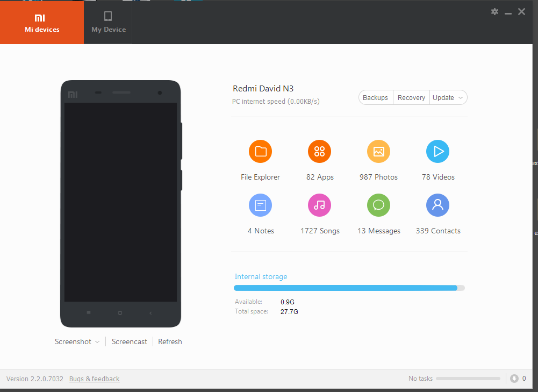
Task: Open the 13 Messages chat icon
Action: coord(378,205)
